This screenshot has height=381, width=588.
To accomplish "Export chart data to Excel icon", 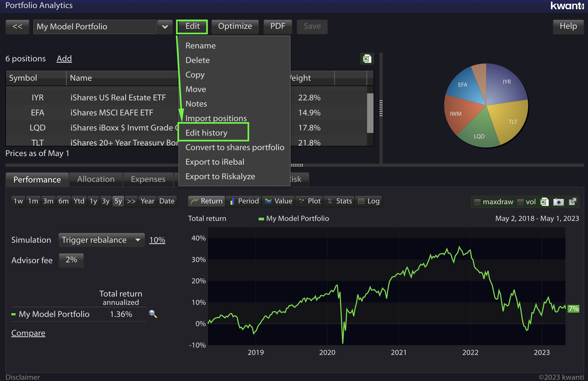I will click(544, 202).
